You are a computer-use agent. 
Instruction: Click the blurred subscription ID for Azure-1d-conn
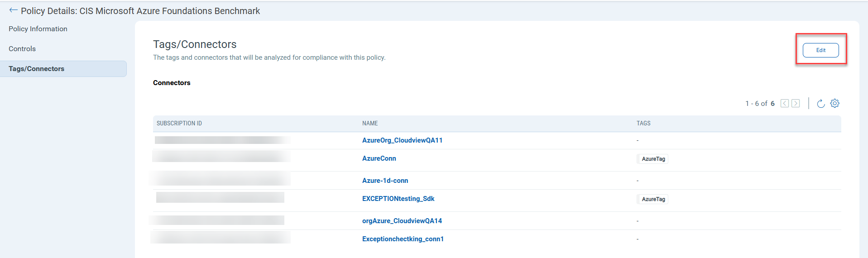(x=221, y=178)
